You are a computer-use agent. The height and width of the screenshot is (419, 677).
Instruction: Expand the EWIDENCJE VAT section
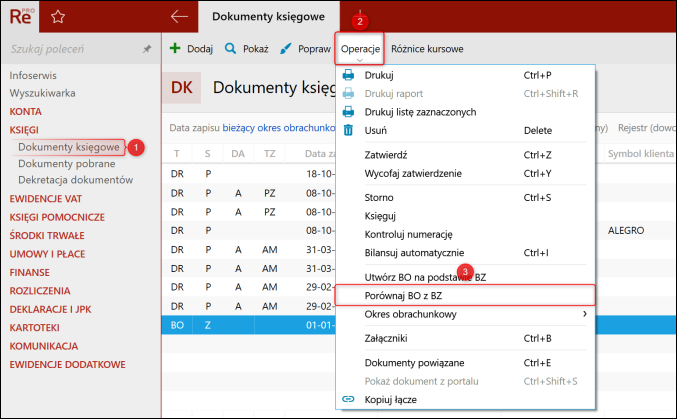[46, 199]
